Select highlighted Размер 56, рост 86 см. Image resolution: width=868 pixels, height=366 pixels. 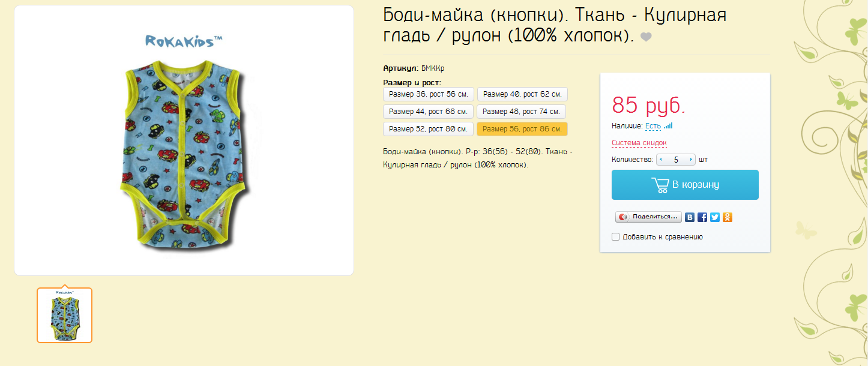click(x=522, y=129)
